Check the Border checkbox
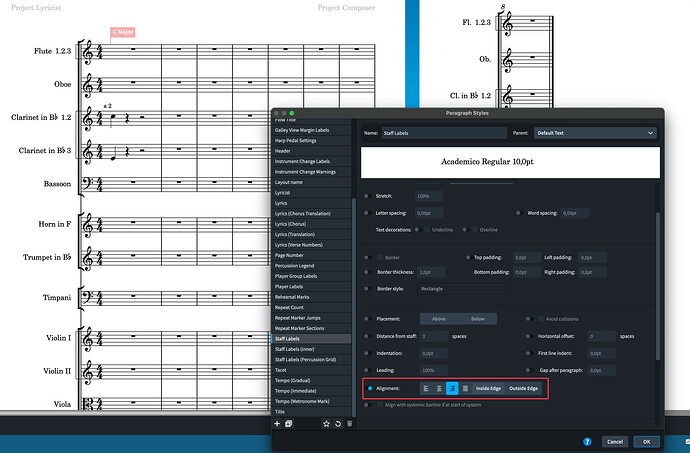 tap(380, 258)
